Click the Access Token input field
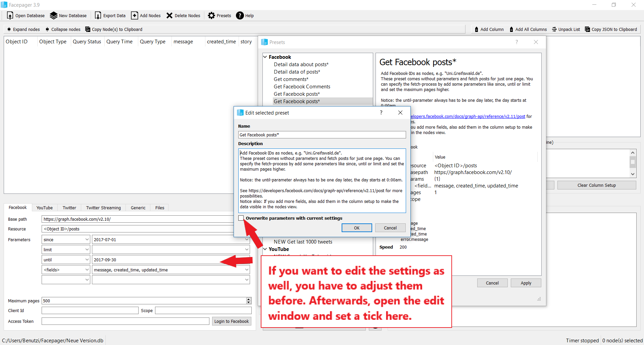Screen dimensions: 644x345 (126, 321)
